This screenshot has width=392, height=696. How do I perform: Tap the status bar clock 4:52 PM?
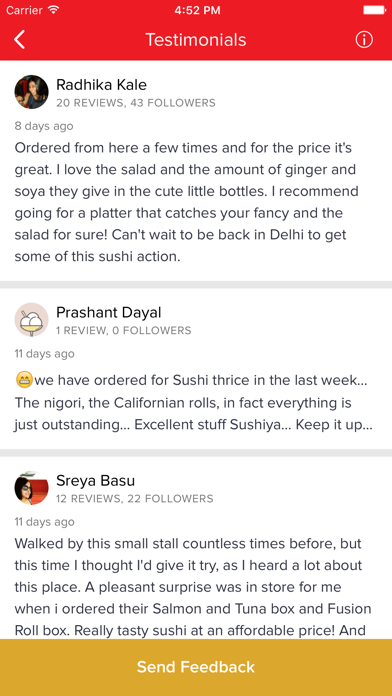tap(197, 10)
